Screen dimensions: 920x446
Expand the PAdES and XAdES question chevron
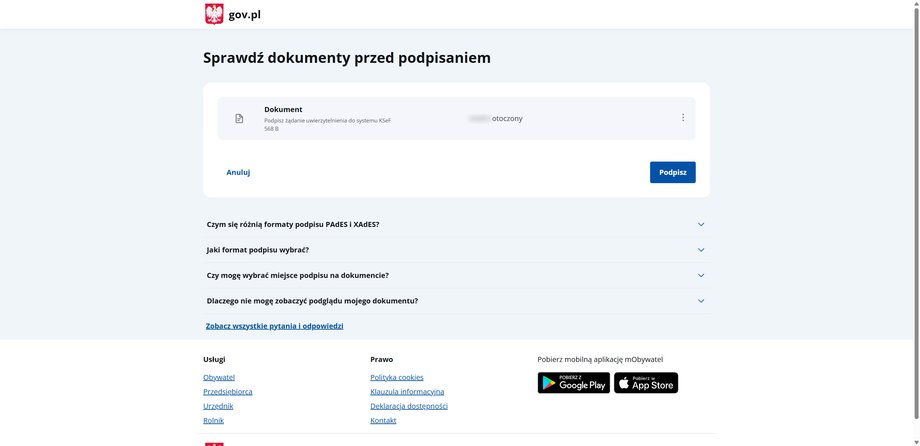[x=701, y=224]
